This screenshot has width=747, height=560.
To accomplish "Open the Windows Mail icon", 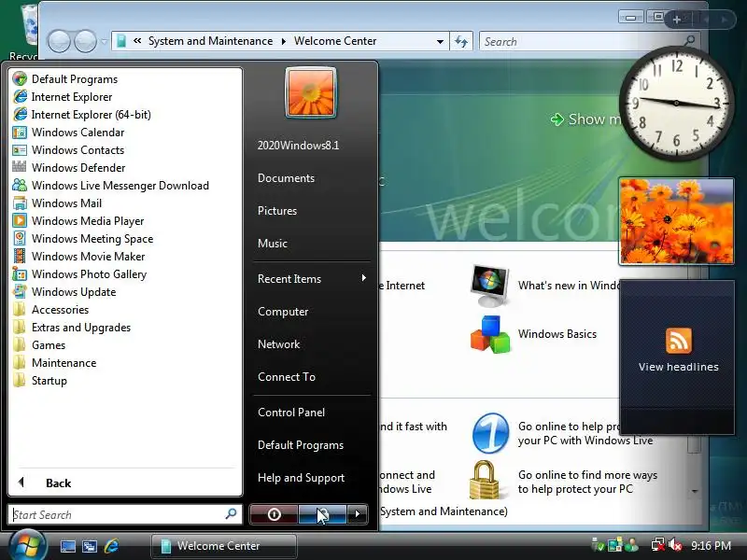I will click(20, 203).
